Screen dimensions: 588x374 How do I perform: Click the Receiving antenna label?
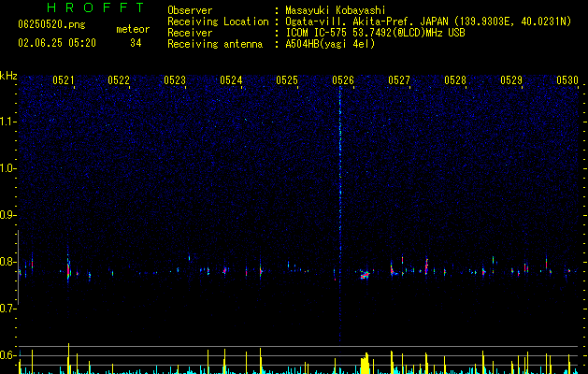tap(215, 44)
